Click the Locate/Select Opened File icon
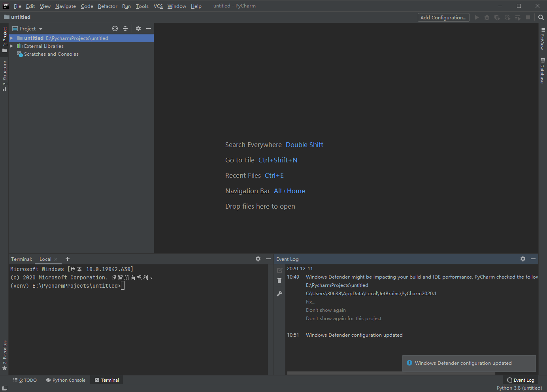The image size is (547, 392). coord(115,28)
